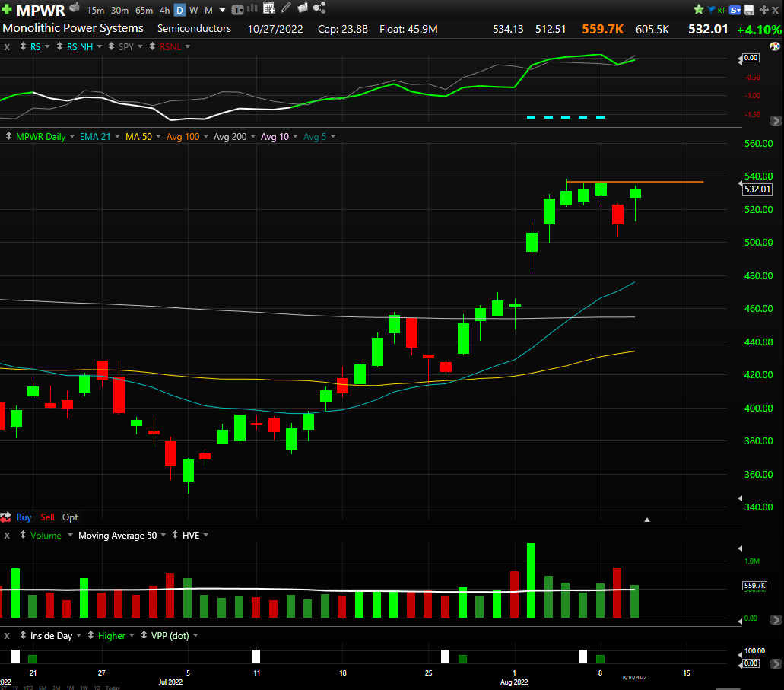Click the Semiconductors industry link
Viewport: 784px width, 690px height.
point(194,28)
